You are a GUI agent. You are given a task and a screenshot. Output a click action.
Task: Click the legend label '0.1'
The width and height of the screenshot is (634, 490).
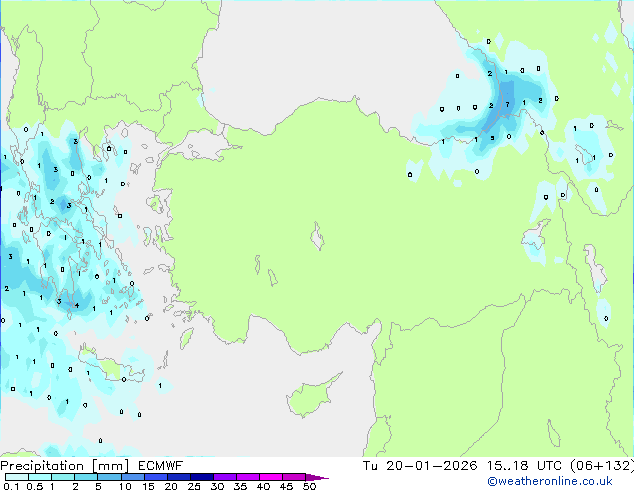11,486
